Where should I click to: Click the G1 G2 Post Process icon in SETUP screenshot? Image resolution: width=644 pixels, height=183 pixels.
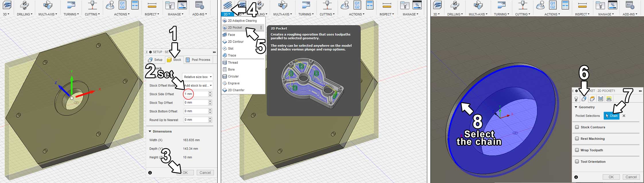(x=122, y=5)
